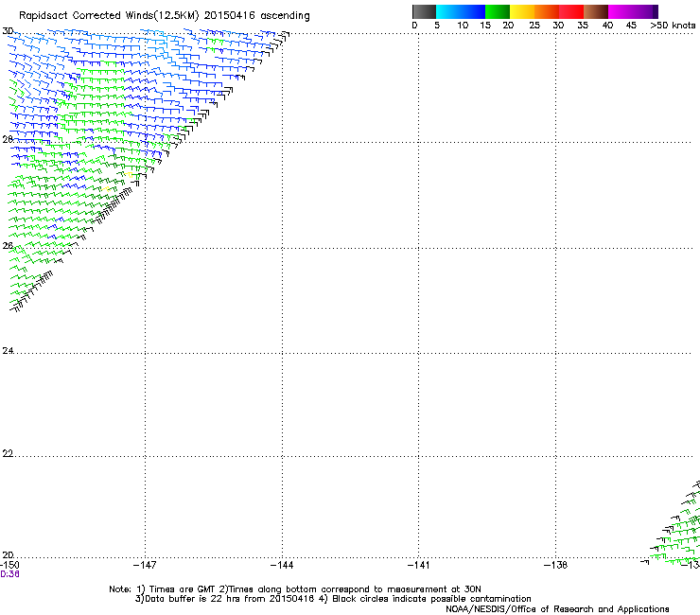
Task: Click the '20150416 ascending' date text in title
Action: [x=256, y=16]
